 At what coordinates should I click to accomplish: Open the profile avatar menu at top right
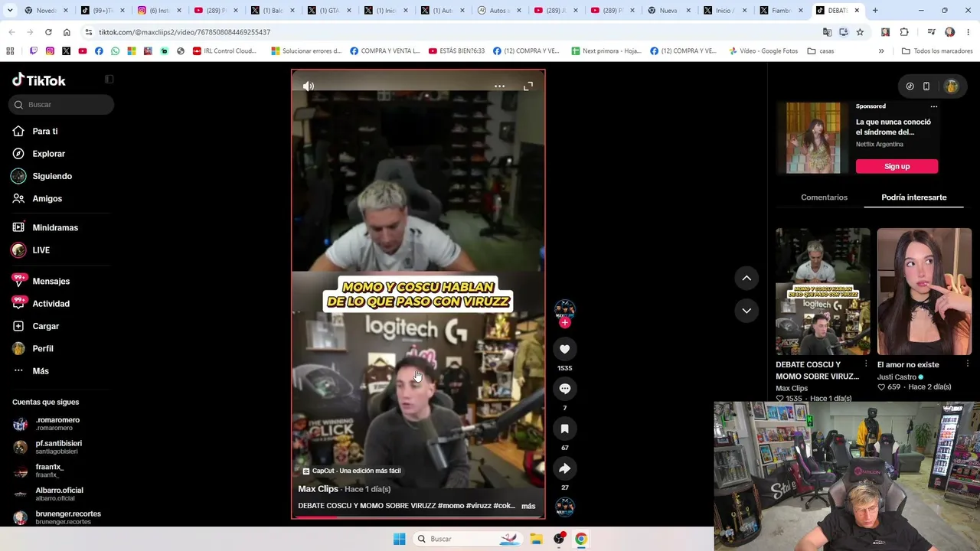(952, 86)
